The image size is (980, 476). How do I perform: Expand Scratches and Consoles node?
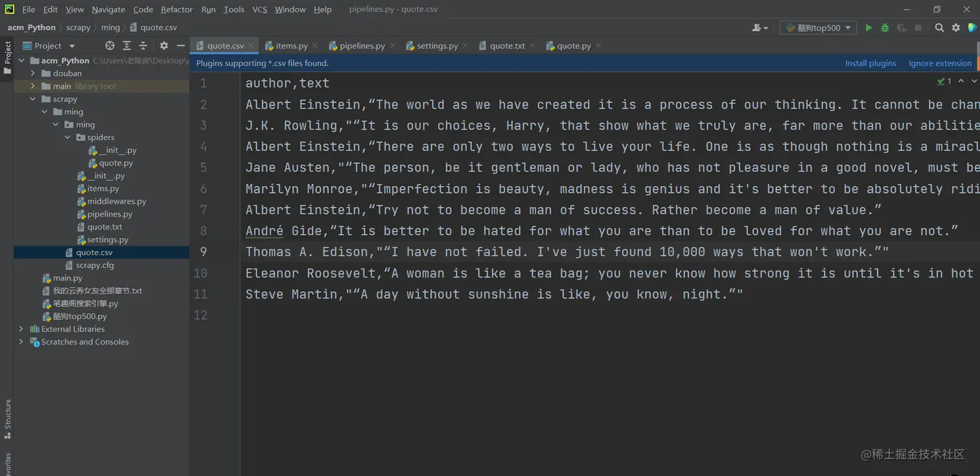pos(21,342)
